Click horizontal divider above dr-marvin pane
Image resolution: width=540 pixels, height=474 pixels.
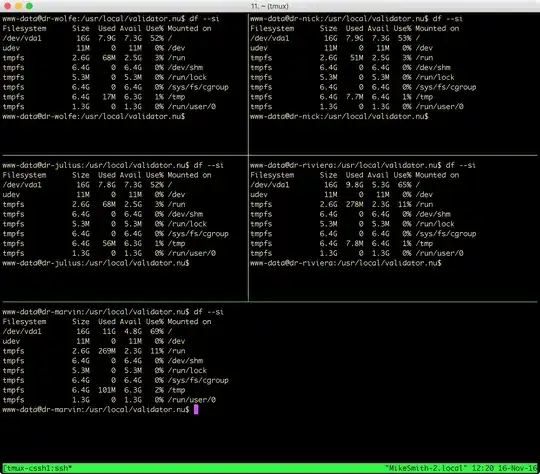(x=270, y=302)
